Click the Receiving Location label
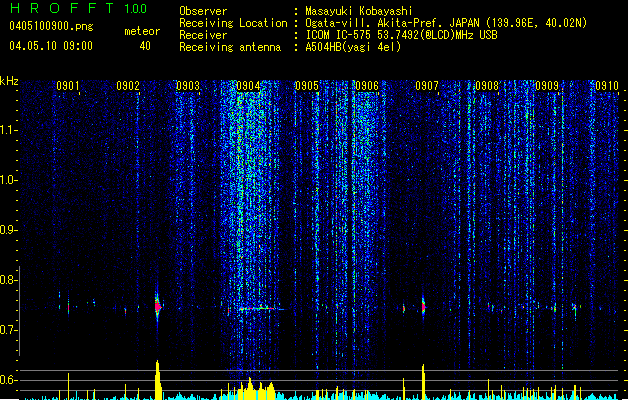The height and width of the screenshot is (400, 629). click(233, 23)
